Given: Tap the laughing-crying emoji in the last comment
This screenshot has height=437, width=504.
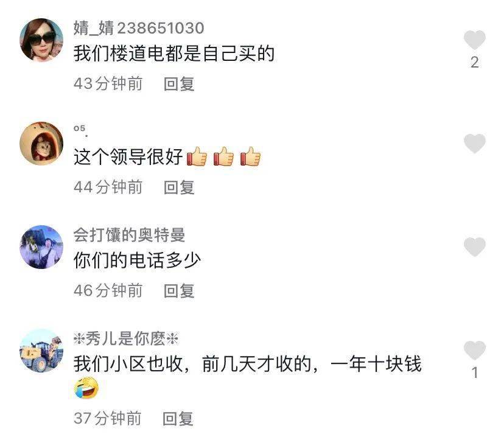Looking at the screenshot, I should coord(86,388).
